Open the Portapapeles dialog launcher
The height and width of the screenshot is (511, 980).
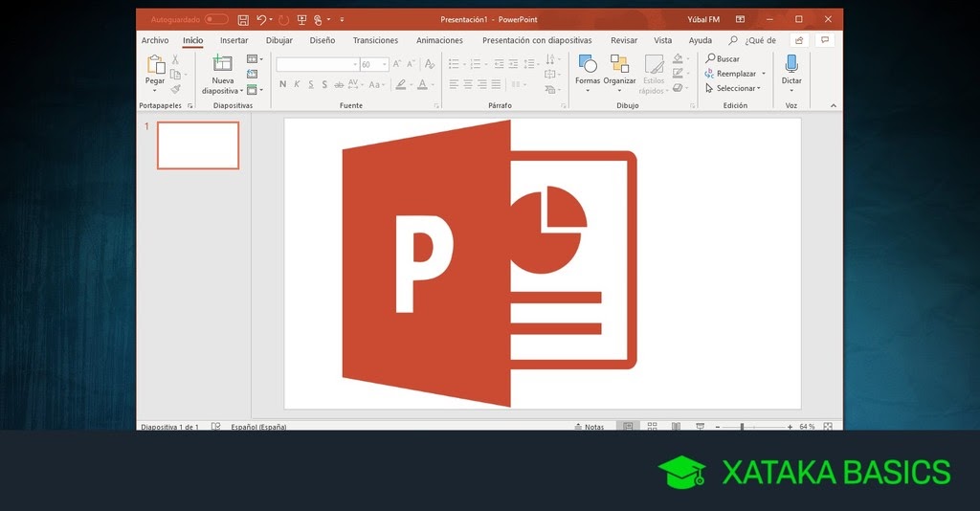190,105
